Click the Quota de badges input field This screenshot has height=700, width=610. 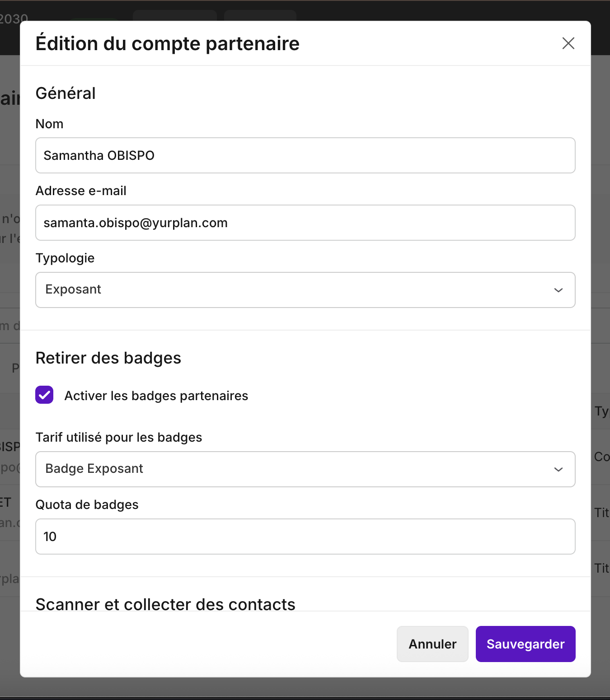[x=305, y=537]
